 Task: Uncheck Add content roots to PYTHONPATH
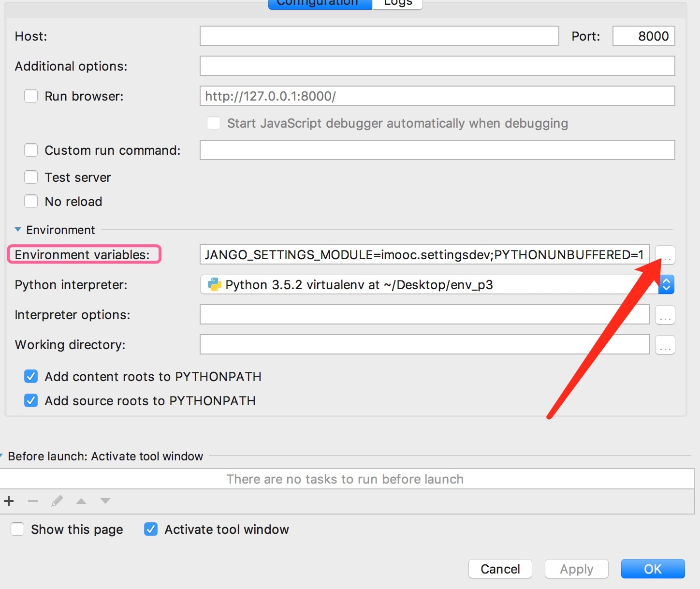[x=31, y=377]
